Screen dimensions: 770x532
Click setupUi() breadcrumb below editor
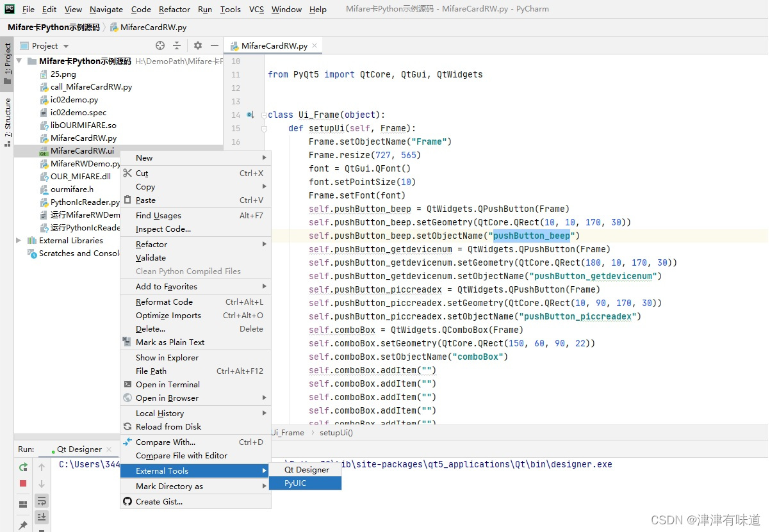click(336, 432)
